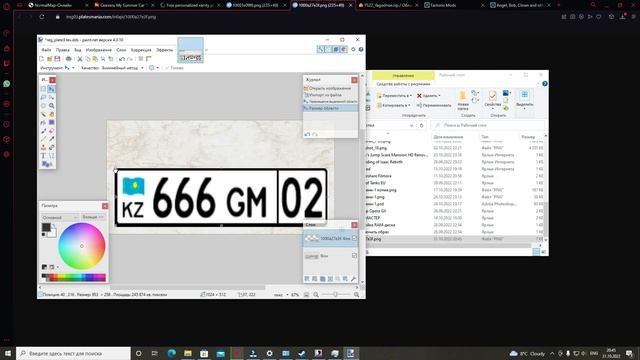Click the zoom slider in status bar
Image resolution: width=640 pixels, height=360 pixels.
[336, 294]
